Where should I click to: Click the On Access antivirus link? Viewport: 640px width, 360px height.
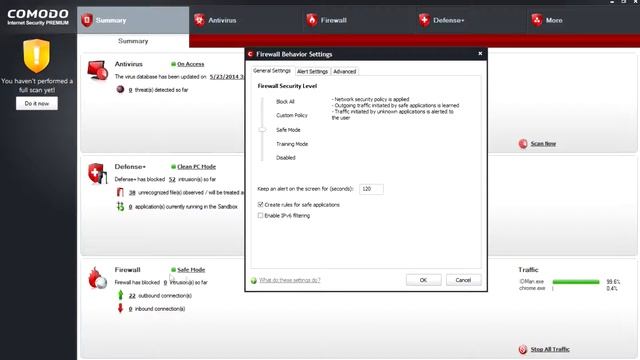(191, 64)
